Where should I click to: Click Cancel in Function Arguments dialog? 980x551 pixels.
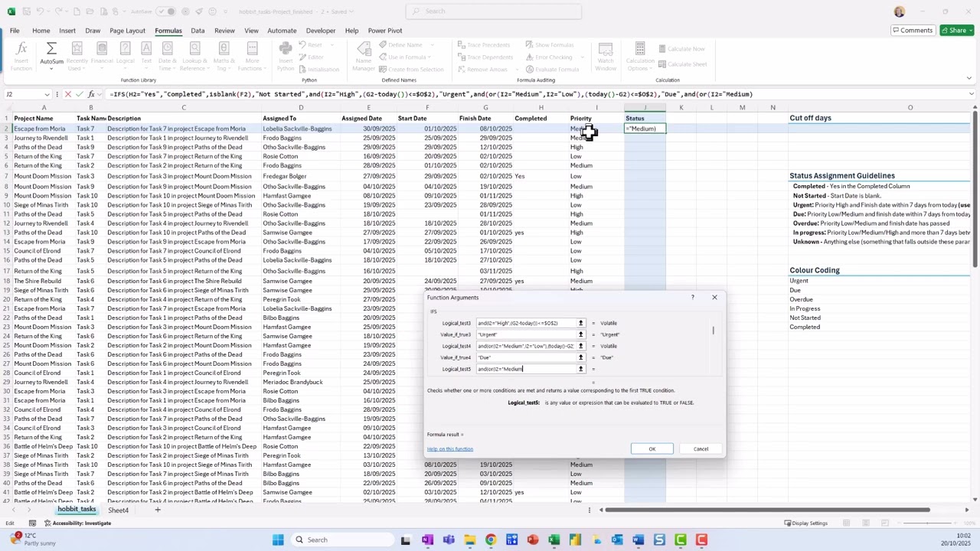pyautogui.click(x=701, y=449)
